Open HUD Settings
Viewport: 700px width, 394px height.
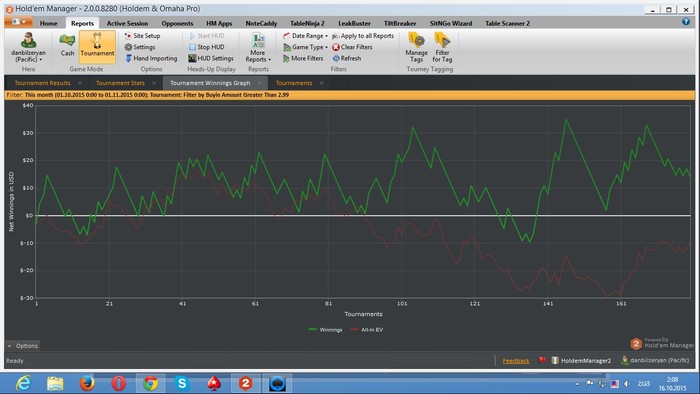[211, 58]
